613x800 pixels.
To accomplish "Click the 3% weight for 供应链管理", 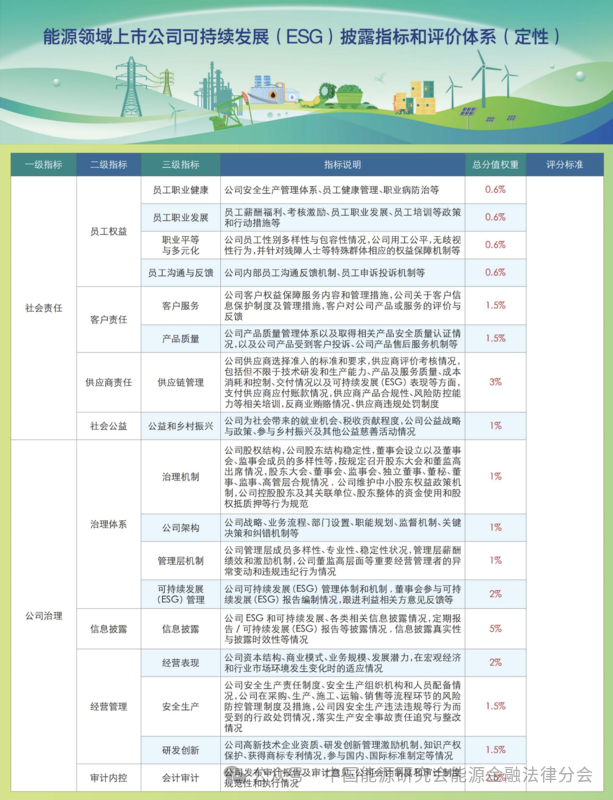I will coord(495,382).
